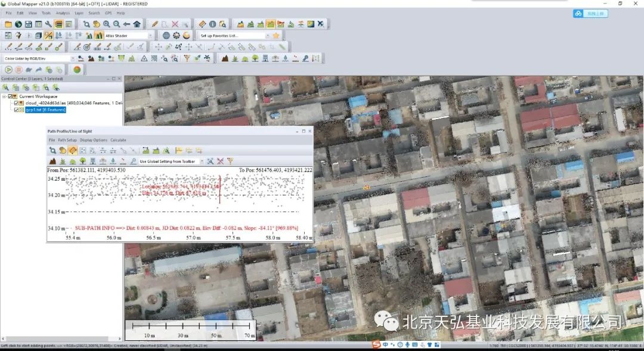Click the 'From Pos: 561382.111, 4193403.530' text
Image resolution: width=644 pixels, height=351 pixels.
click(86, 170)
